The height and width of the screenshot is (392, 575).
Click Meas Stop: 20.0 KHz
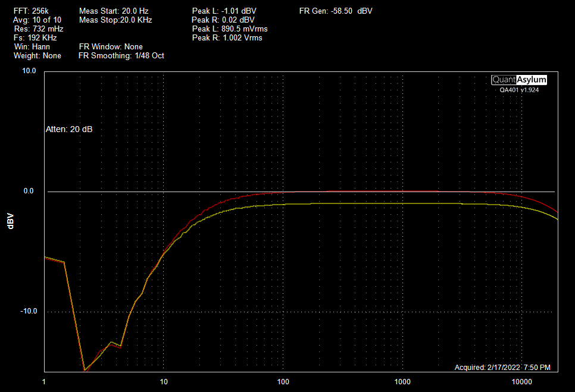click(x=115, y=20)
